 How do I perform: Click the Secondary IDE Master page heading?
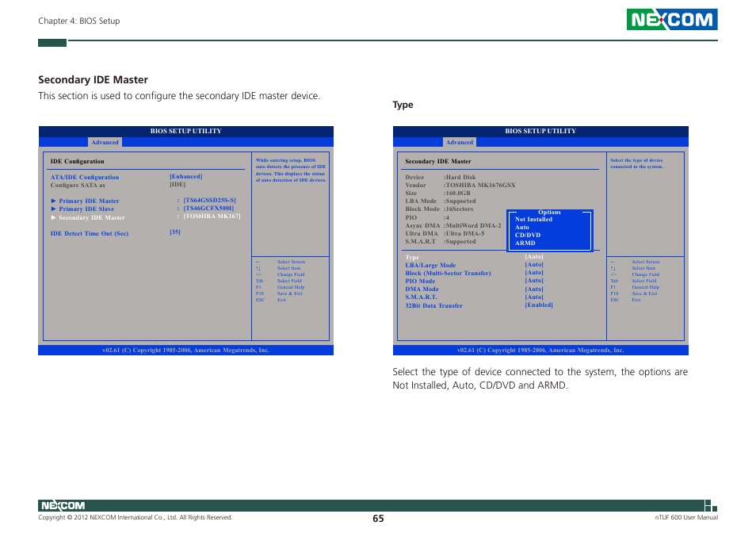(93, 79)
